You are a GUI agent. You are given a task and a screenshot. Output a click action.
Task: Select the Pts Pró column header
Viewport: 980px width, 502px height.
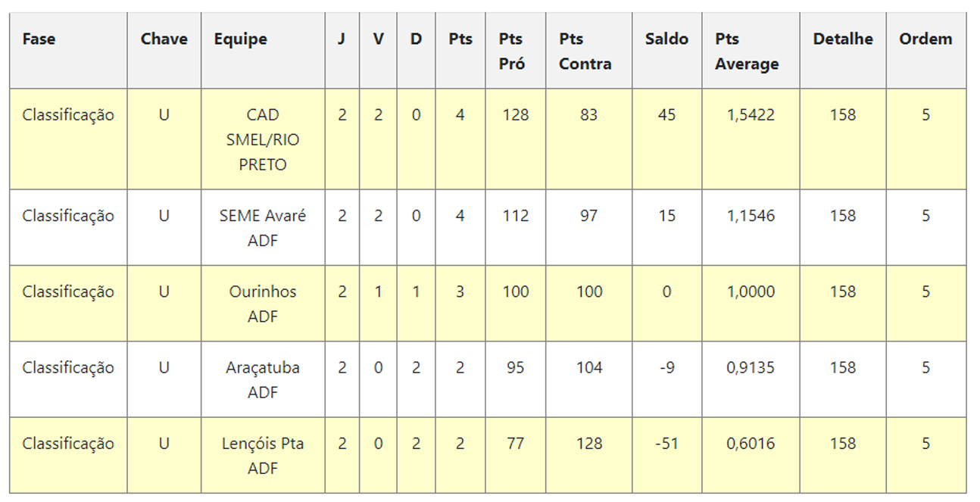(x=512, y=51)
